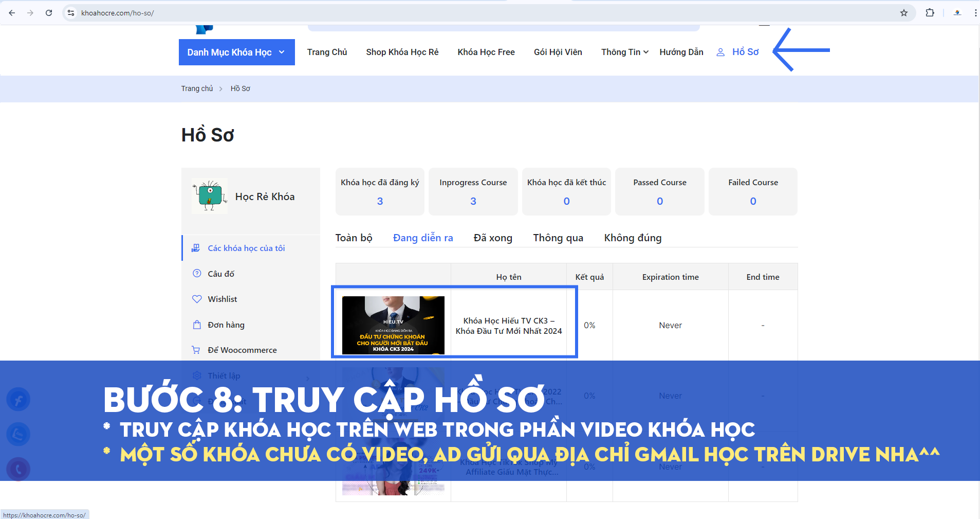Screen dimensions: 980x519
Task: Open the browser three-dot menu
Action: click(x=975, y=13)
